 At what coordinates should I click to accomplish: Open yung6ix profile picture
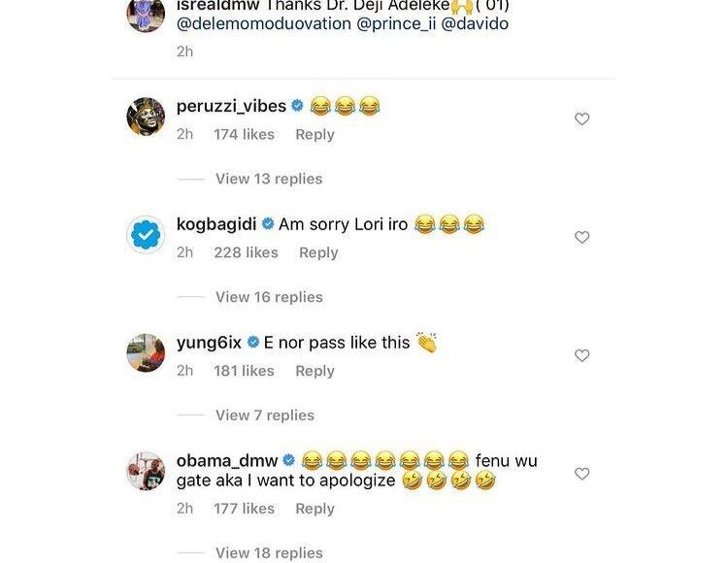(x=146, y=353)
